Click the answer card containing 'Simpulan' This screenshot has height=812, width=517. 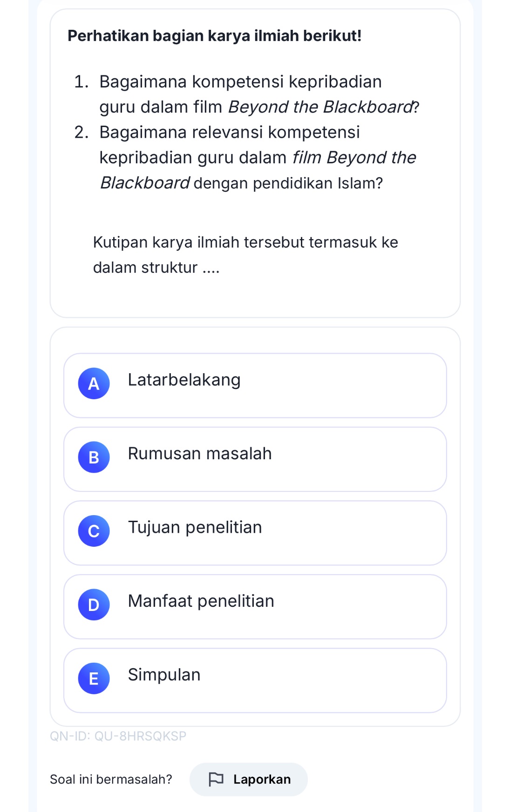point(255,679)
